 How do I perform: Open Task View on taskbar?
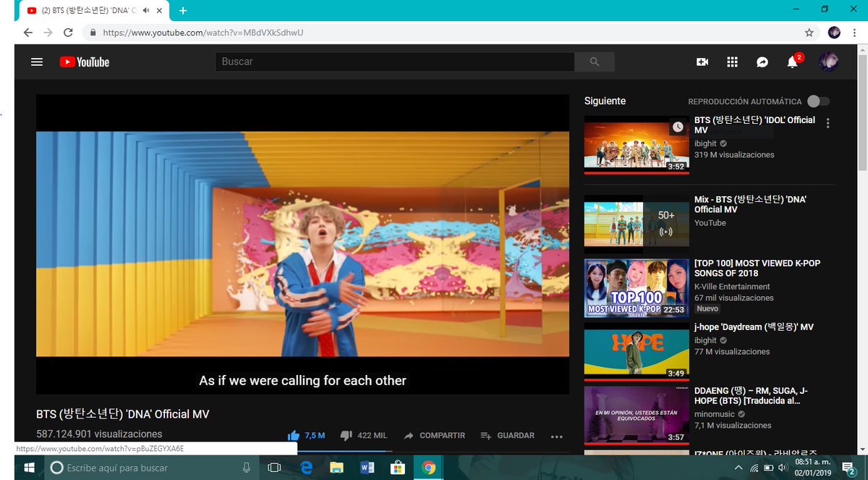pos(274,468)
